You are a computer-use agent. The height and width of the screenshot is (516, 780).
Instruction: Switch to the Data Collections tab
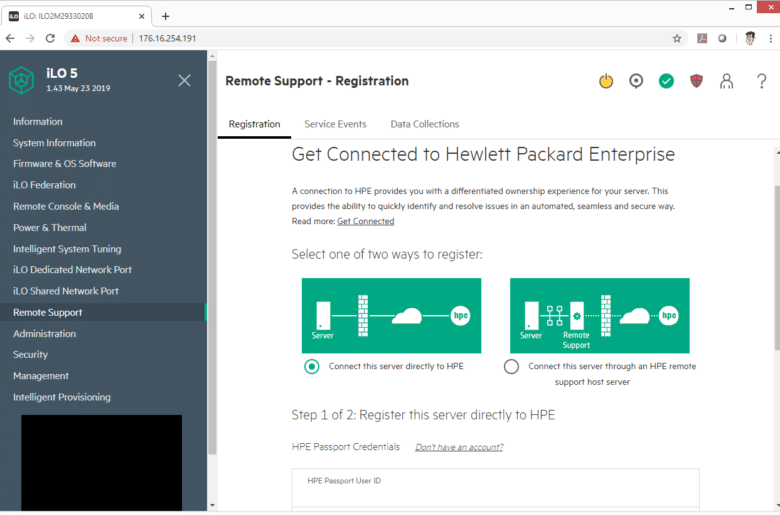[425, 124]
